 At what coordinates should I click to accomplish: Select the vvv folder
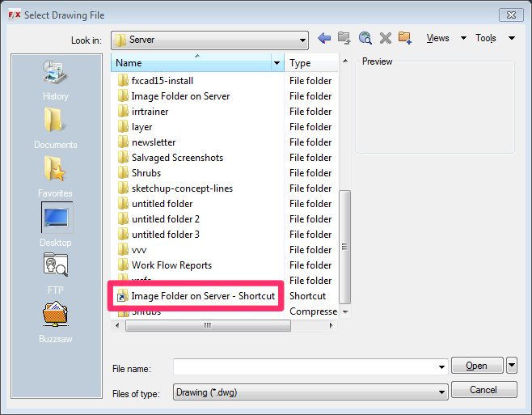click(132, 250)
